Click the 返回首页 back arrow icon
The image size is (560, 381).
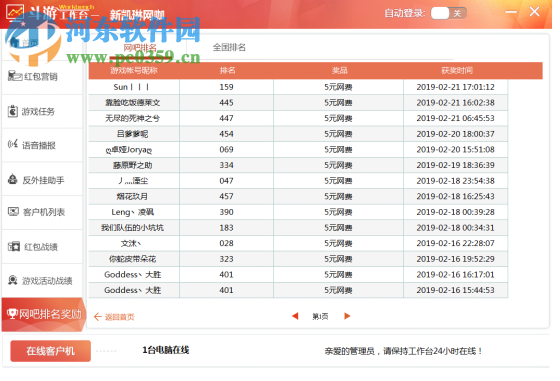coord(98,317)
